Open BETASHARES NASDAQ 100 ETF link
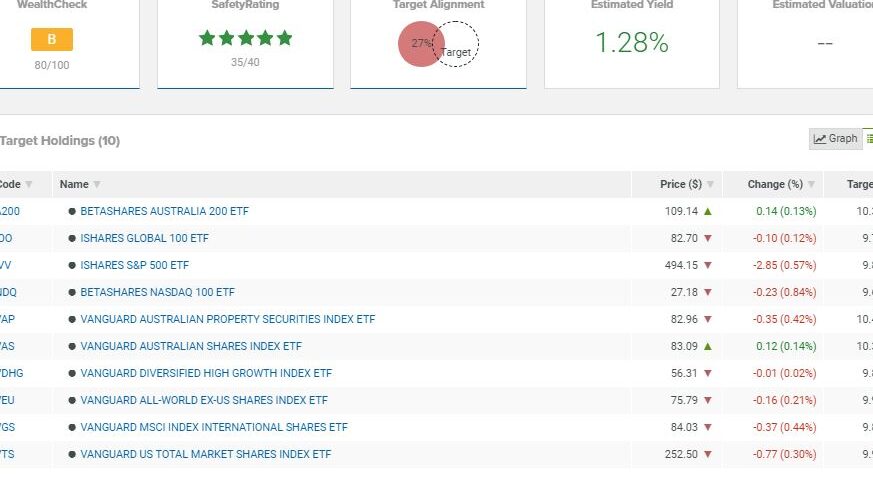 coord(158,292)
